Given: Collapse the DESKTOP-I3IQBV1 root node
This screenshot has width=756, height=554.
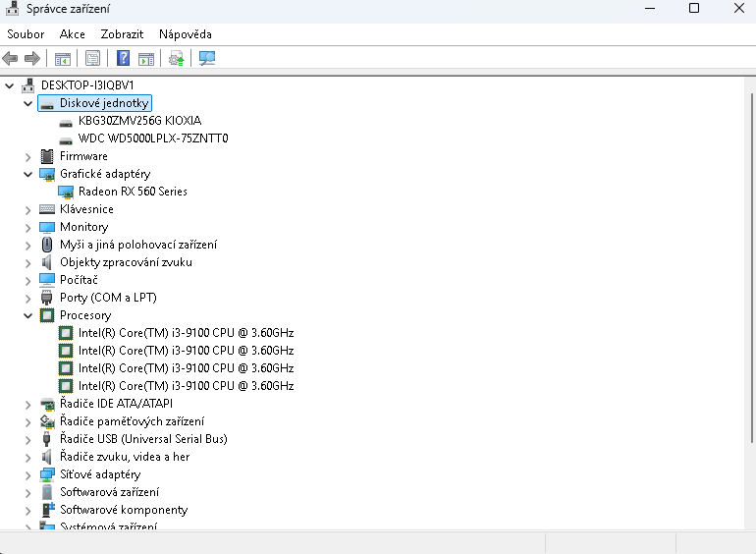Looking at the screenshot, I should [x=10, y=85].
